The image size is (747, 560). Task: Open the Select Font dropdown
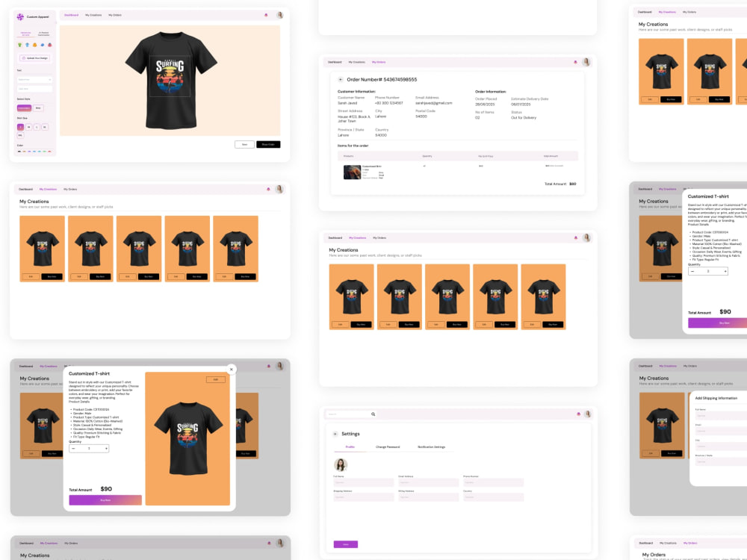35,80
